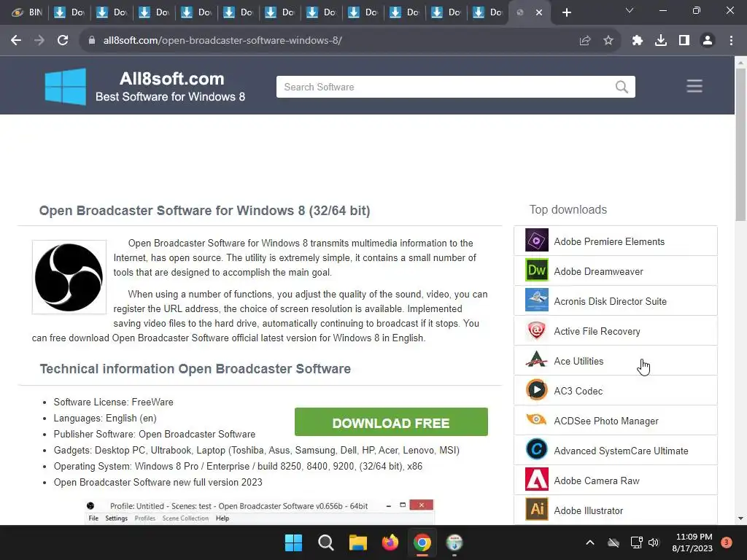Open the Adobe Camera Raw link
Image resolution: width=747 pixels, height=560 pixels.
coord(597,481)
